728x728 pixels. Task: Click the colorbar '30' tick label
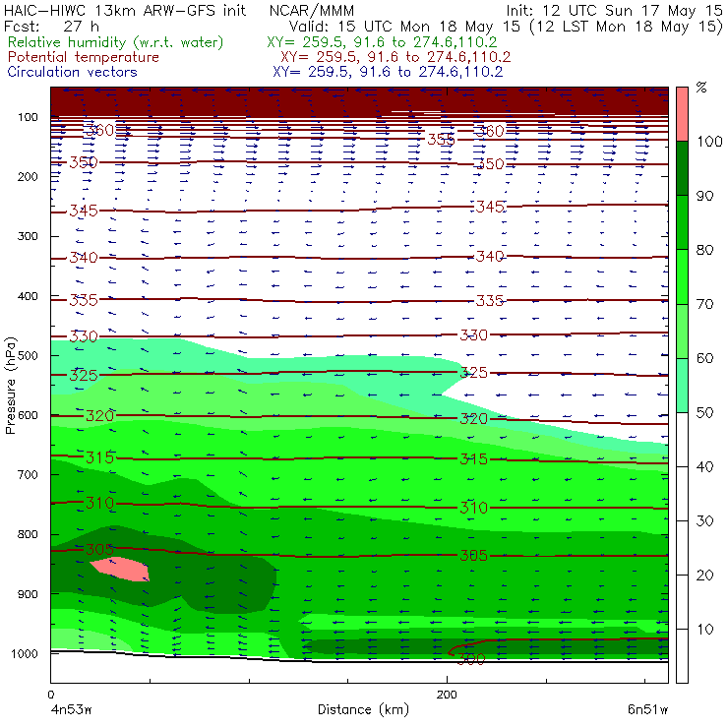click(704, 521)
